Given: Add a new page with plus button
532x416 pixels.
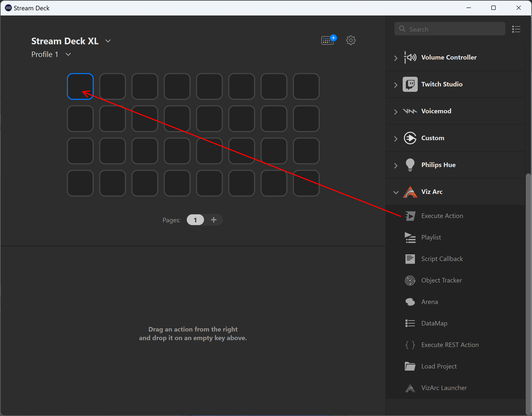Looking at the screenshot, I should pos(213,220).
